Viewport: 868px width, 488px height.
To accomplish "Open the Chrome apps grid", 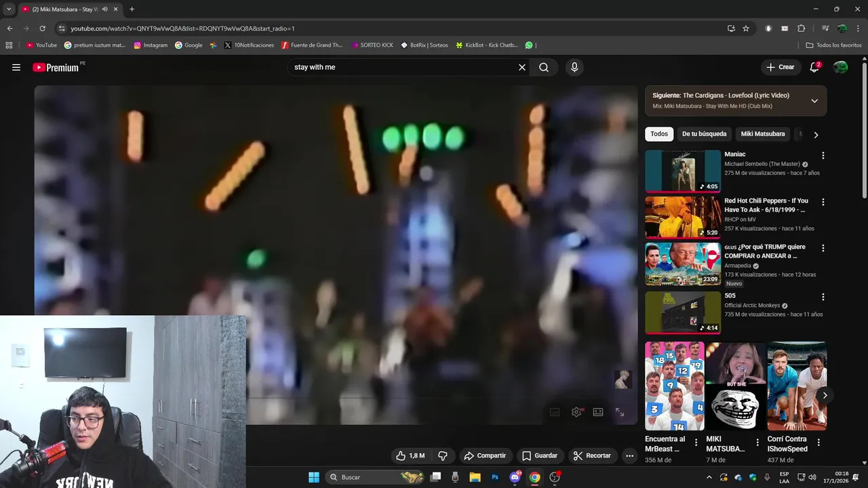I will (x=9, y=45).
